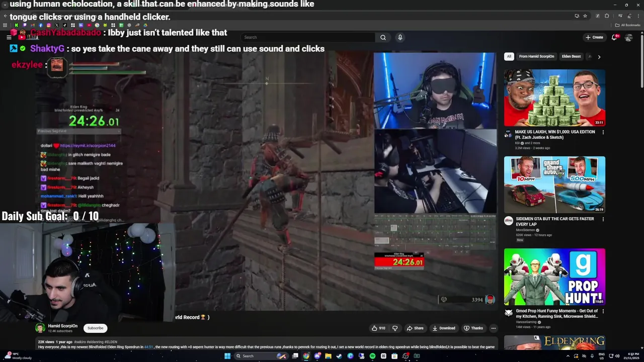The height and width of the screenshot is (362, 644).
Task: Open Chrome three-dot menu
Action: pyautogui.click(x=638, y=16)
